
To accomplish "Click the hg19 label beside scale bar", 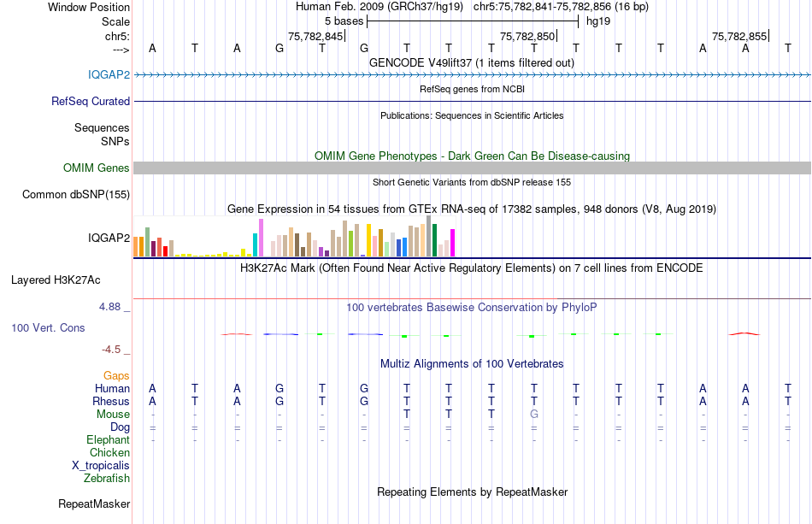I will click(598, 21).
